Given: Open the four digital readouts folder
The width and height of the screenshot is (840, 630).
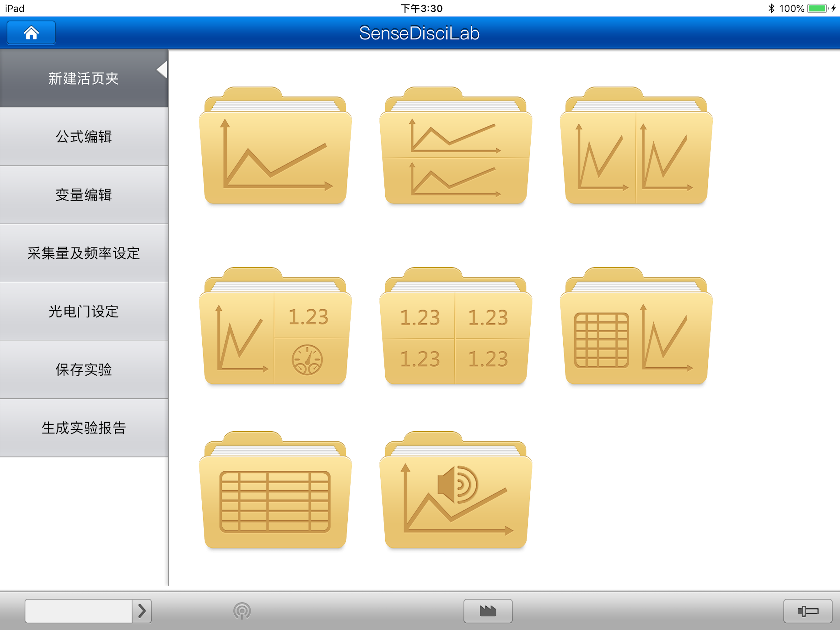Looking at the screenshot, I should pos(456,326).
